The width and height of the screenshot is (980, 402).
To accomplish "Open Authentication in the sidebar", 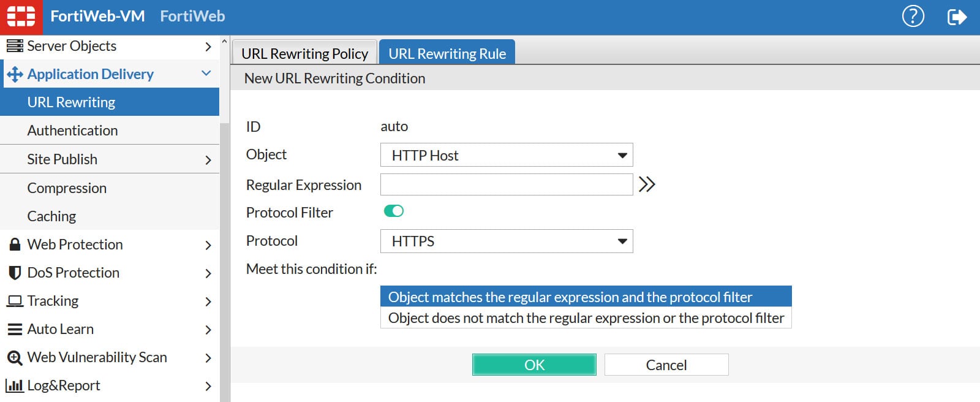I will [110, 130].
